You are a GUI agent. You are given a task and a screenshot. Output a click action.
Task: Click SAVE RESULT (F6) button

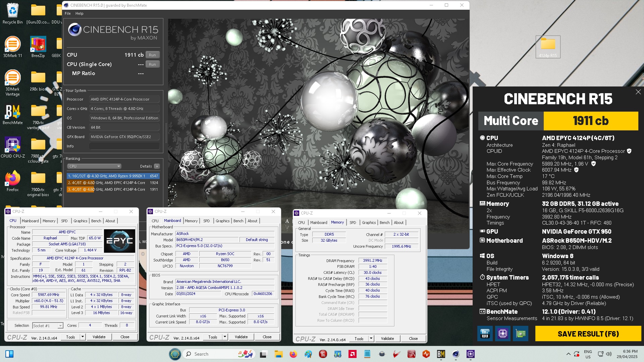coord(588,334)
